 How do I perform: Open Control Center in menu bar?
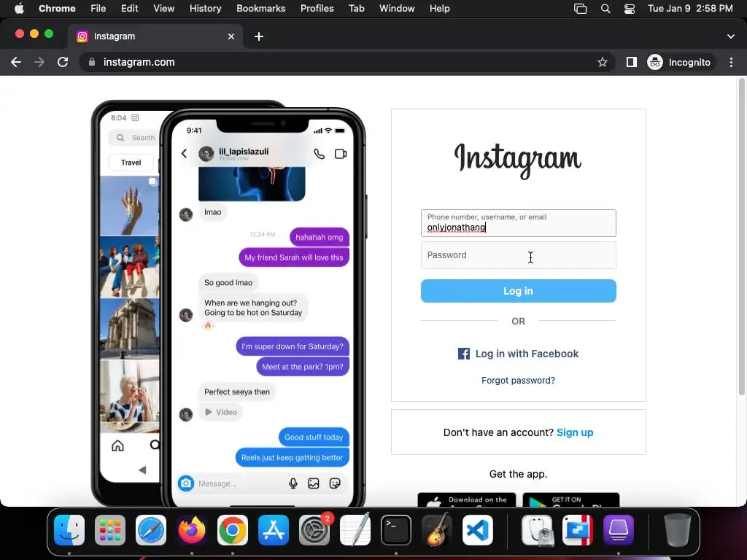tap(630, 8)
